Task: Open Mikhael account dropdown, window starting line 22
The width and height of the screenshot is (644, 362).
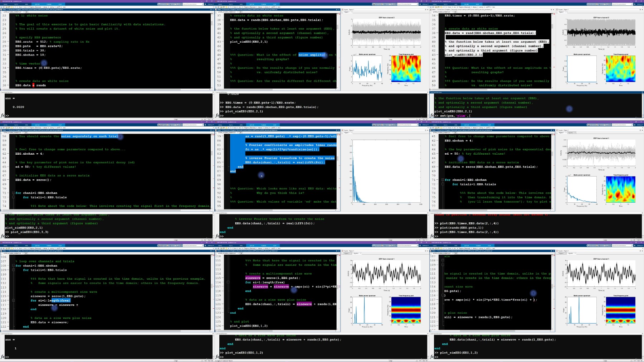Action: point(210,4)
